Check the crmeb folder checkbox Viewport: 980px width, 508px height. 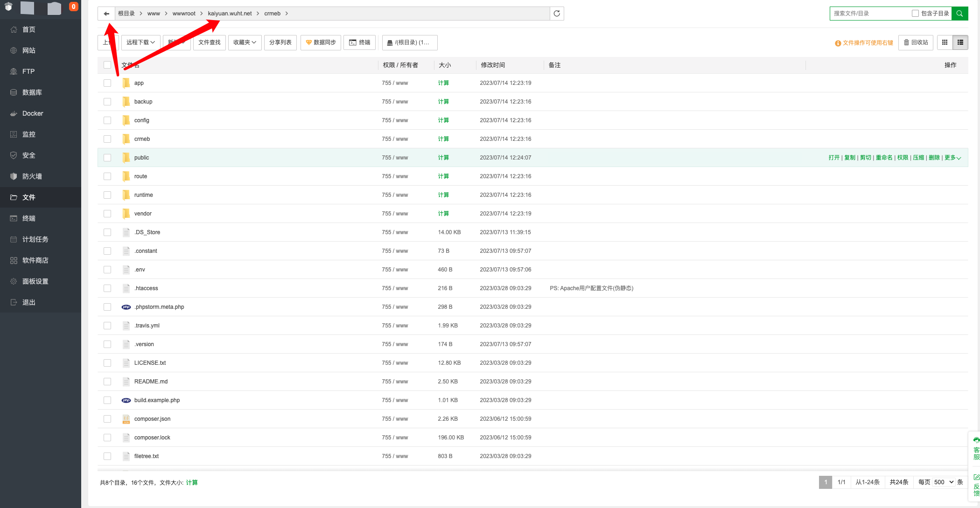click(x=107, y=139)
